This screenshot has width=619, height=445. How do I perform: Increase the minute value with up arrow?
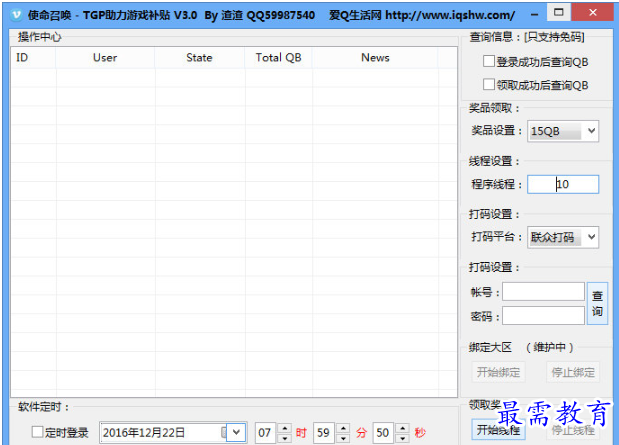[343, 428]
